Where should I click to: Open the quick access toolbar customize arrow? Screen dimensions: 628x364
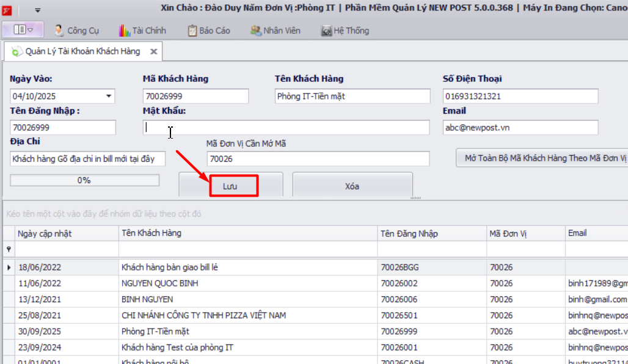coord(37,10)
